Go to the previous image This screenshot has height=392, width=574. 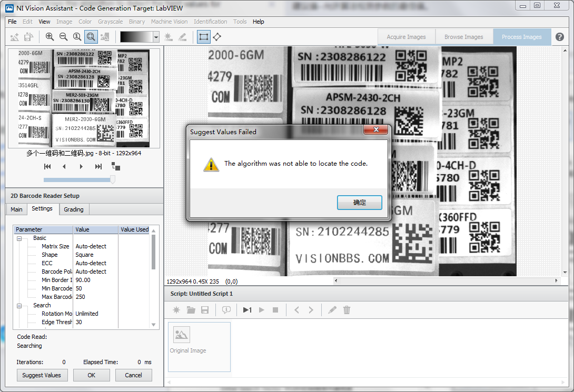coord(64,167)
